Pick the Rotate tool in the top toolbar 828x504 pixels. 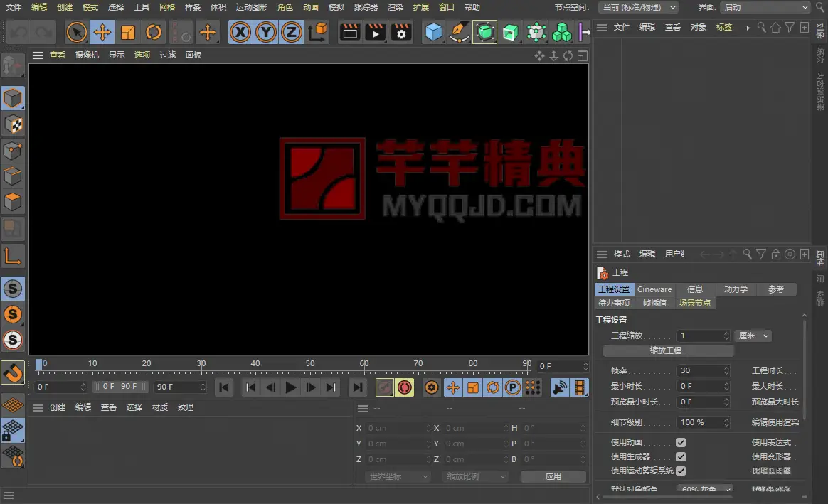tap(154, 32)
